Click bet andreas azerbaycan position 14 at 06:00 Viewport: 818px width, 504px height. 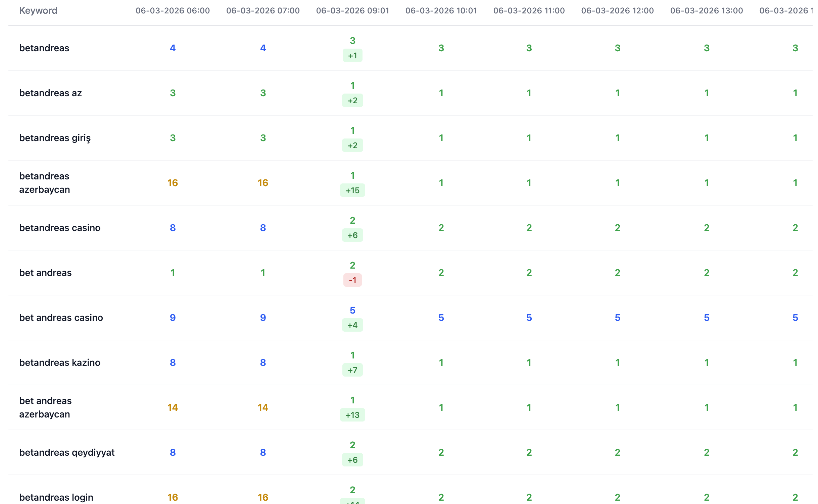click(173, 407)
